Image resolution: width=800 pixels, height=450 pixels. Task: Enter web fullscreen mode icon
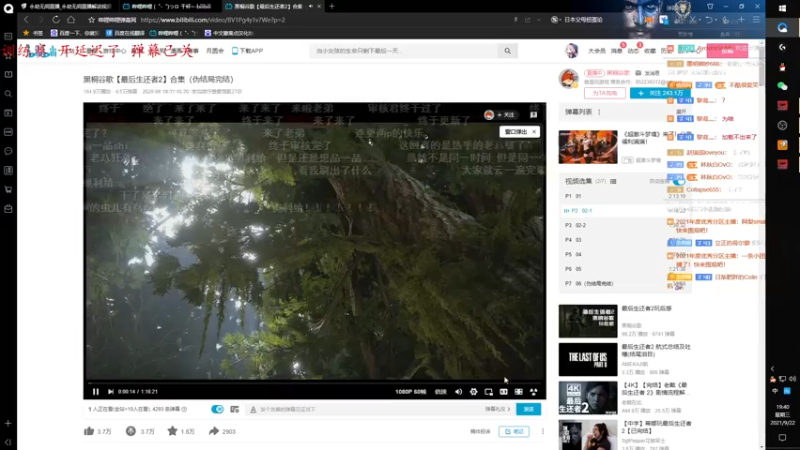518,392
